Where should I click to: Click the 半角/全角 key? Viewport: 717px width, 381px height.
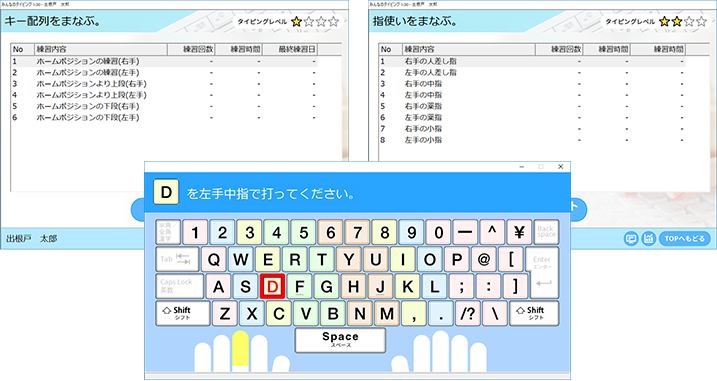coord(168,232)
